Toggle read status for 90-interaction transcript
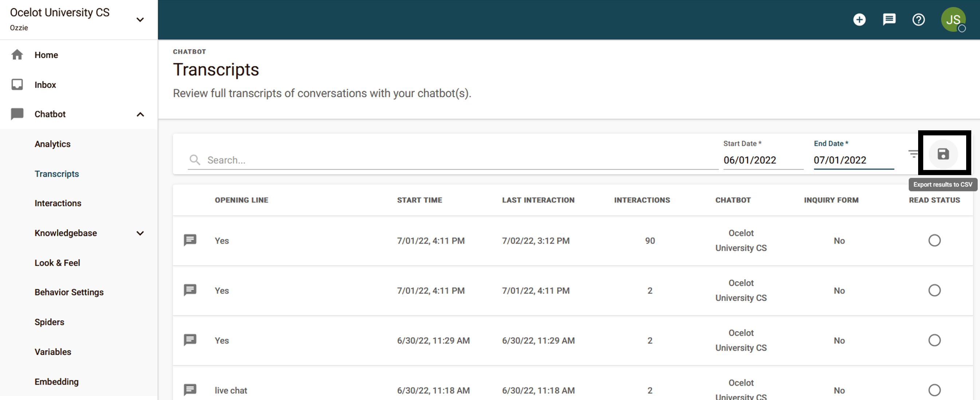This screenshot has width=980, height=400. tap(934, 240)
